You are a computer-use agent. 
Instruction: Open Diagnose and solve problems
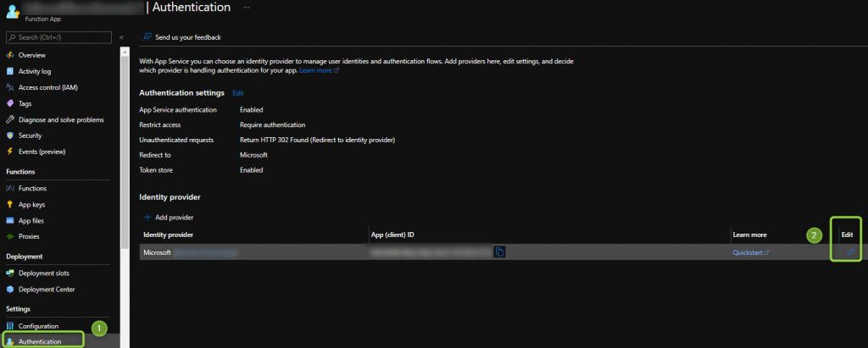61,119
